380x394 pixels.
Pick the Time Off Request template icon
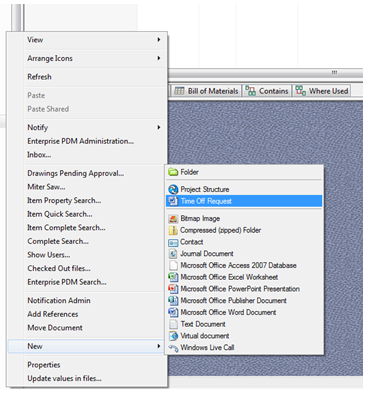(x=173, y=201)
